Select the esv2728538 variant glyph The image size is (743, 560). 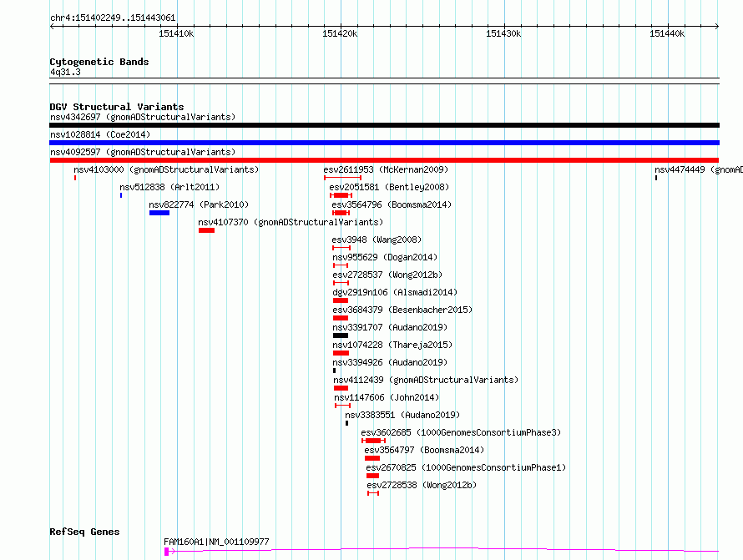(373, 493)
